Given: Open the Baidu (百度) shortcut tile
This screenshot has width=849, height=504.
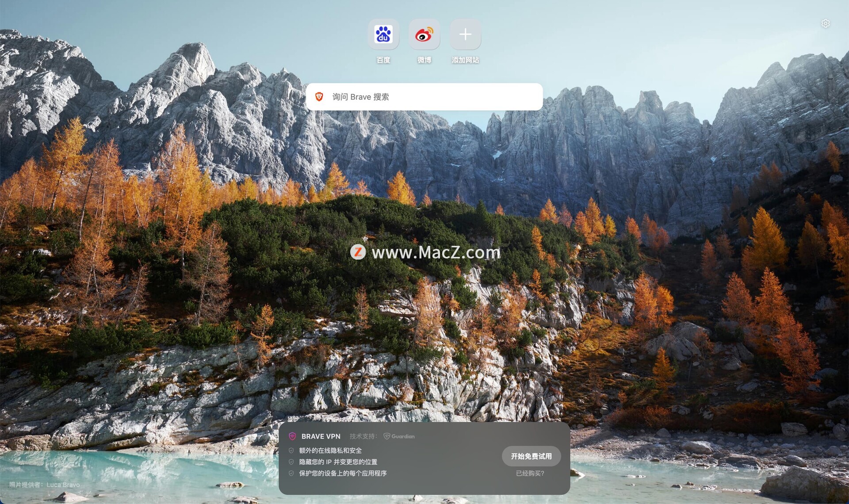Looking at the screenshot, I should coord(383,34).
